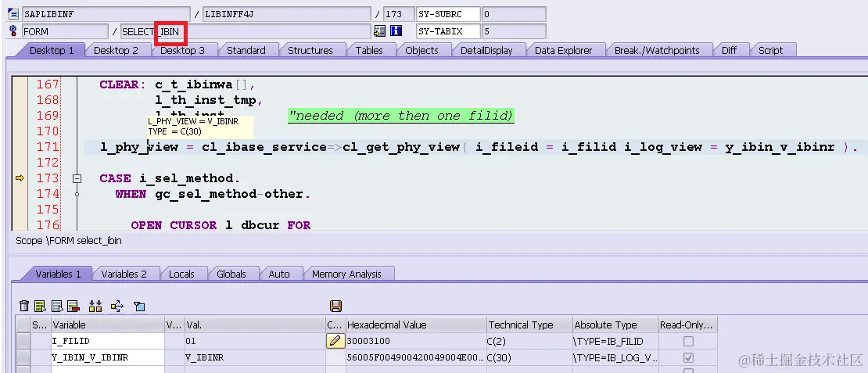Click the blue cube icon in variables toolbar
Viewport: 868px width, 373px height.
tap(139, 306)
